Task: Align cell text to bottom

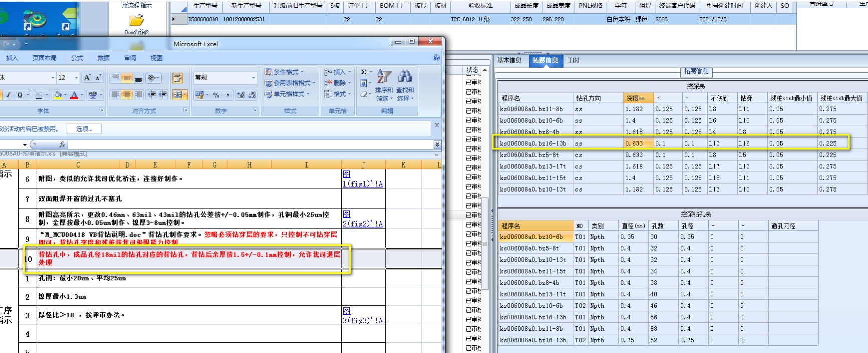Action: click(x=139, y=78)
